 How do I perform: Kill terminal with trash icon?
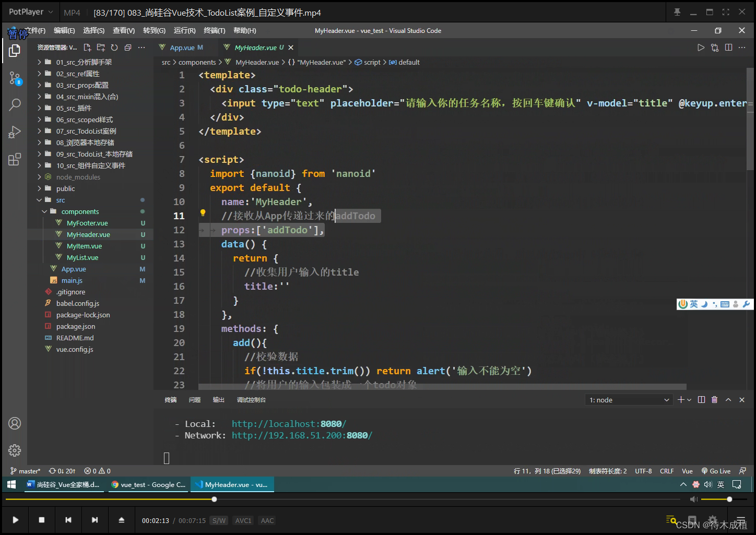pos(715,400)
